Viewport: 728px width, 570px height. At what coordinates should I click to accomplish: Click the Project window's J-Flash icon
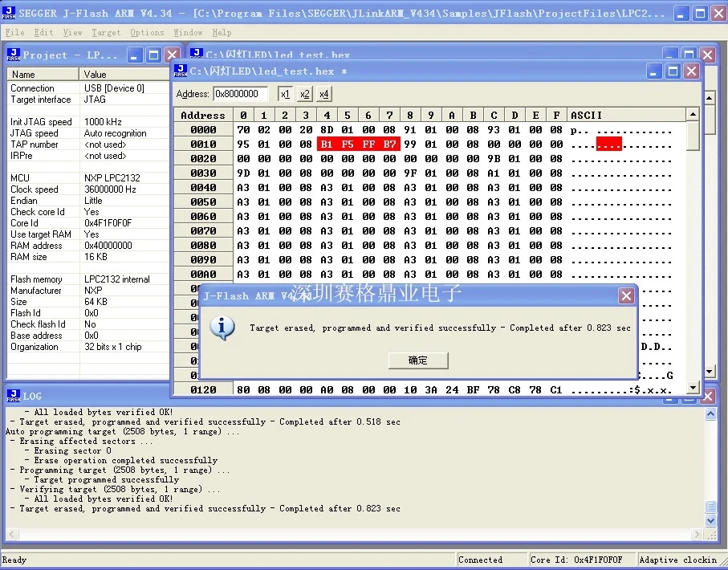[13, 55]
